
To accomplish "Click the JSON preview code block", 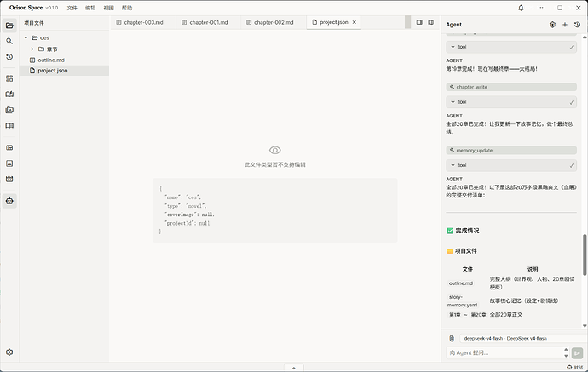I will 275,210.
